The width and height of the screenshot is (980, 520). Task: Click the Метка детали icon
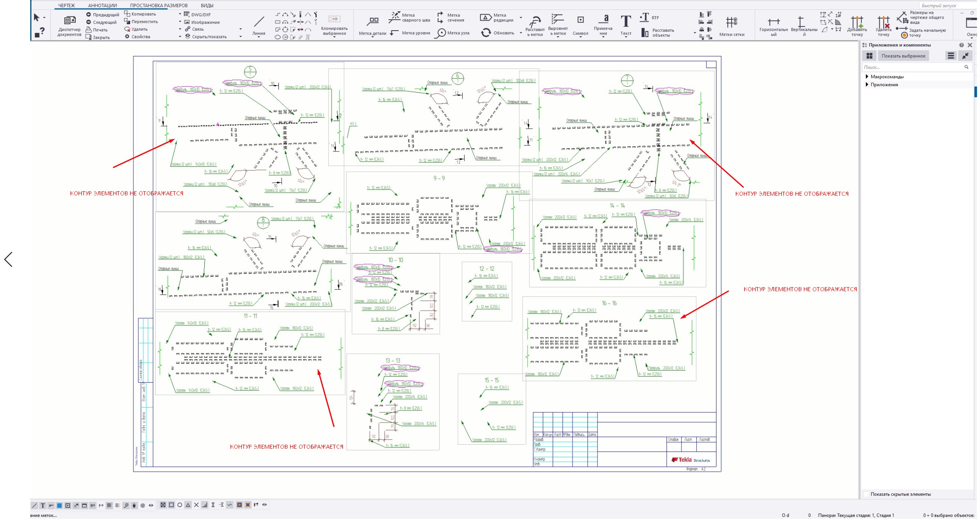pos(374,21)
